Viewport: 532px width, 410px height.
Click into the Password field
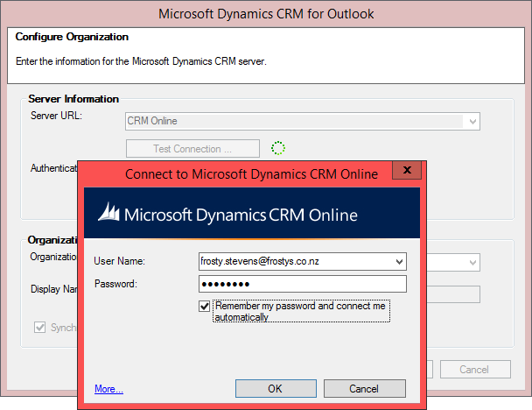(x=302, y=284)
